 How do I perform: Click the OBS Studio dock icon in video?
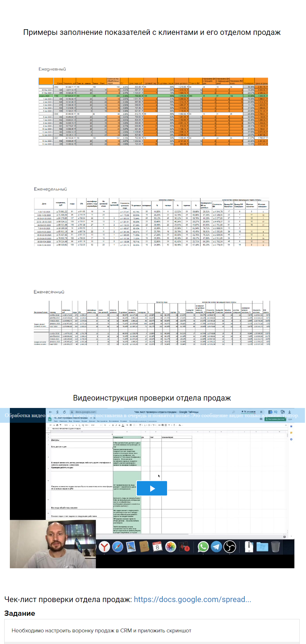(230, 547)
